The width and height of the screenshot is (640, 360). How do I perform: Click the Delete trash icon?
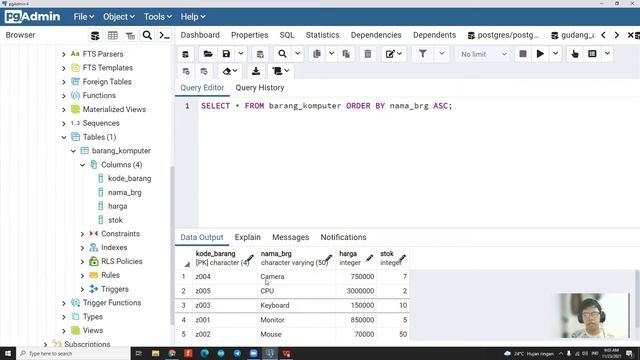point(368,54)
